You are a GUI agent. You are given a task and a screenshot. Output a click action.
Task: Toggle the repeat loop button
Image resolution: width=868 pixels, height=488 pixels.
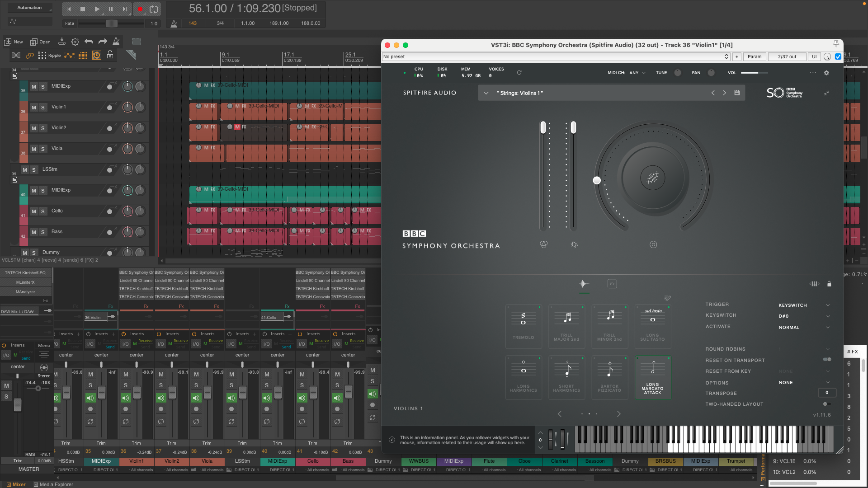pos(154,9)
